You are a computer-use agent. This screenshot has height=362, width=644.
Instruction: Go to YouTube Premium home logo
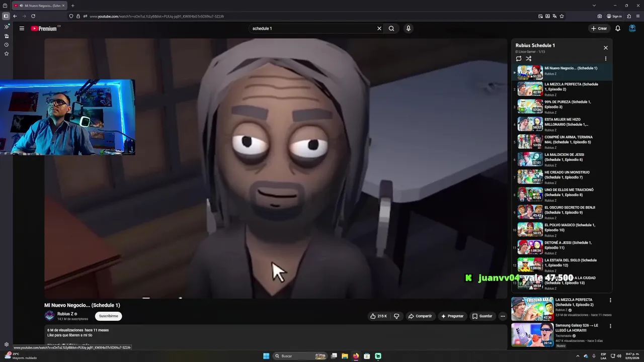(44, 29)
